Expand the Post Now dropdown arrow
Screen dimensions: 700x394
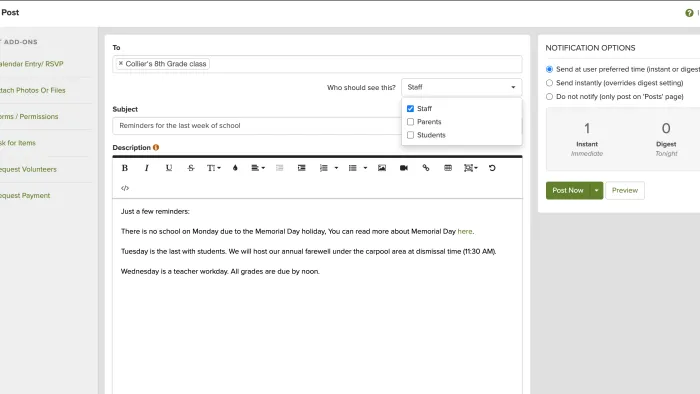click(x=596, y=191)
